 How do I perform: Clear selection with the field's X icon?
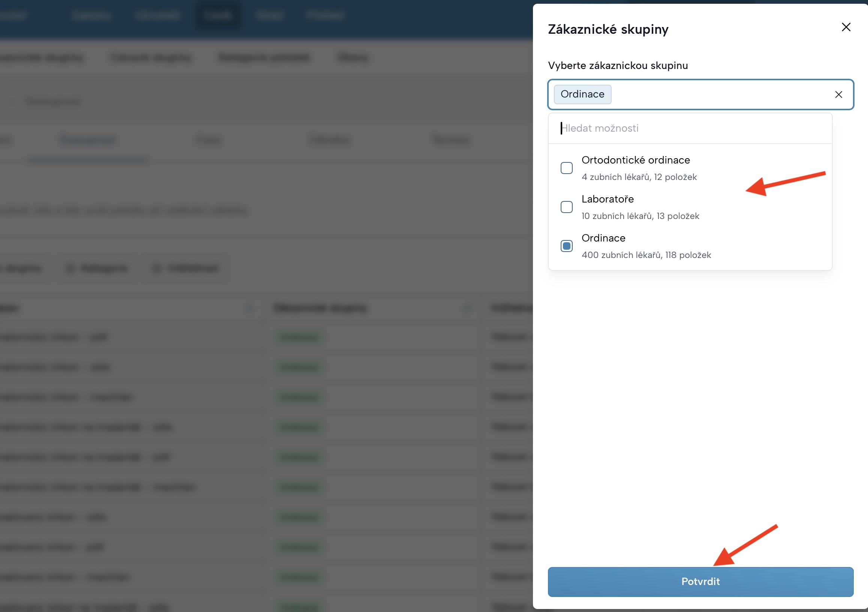point(838,94)
